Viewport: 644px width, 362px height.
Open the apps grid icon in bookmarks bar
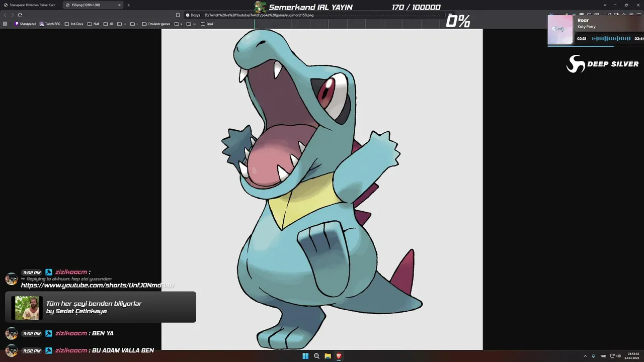pos(5,24)
